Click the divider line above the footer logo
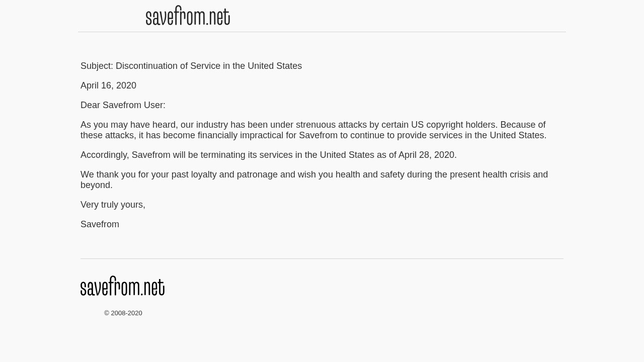 pyautogui.click(x=322, y=259)
